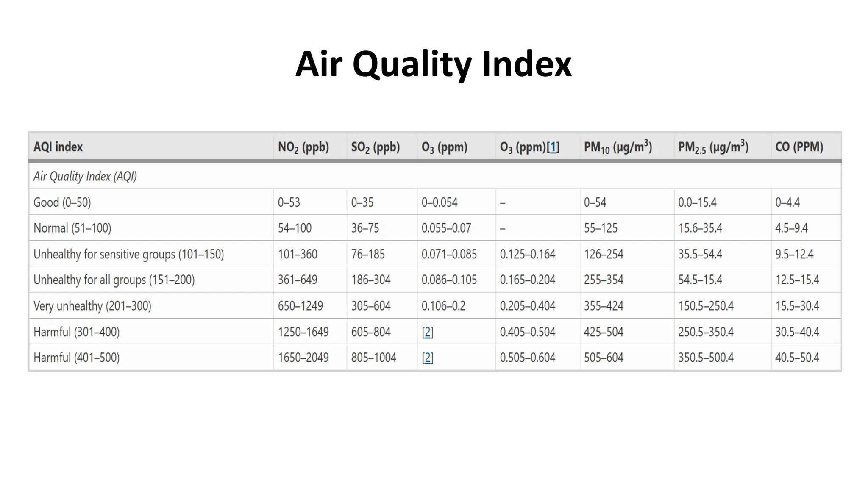Select PM2.5 value 0.0–15.4
The height and width of the screenshot is (488, 868).
(698, 202)
